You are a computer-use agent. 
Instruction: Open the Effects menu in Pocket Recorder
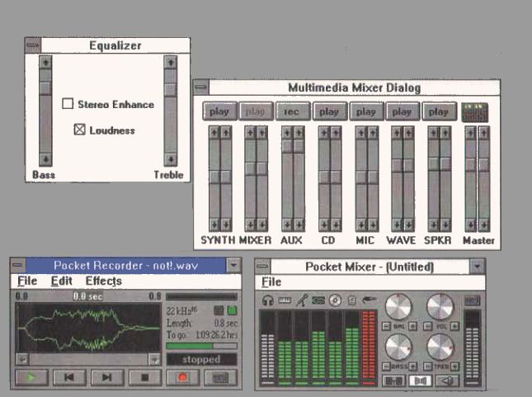tap(103, 281)
